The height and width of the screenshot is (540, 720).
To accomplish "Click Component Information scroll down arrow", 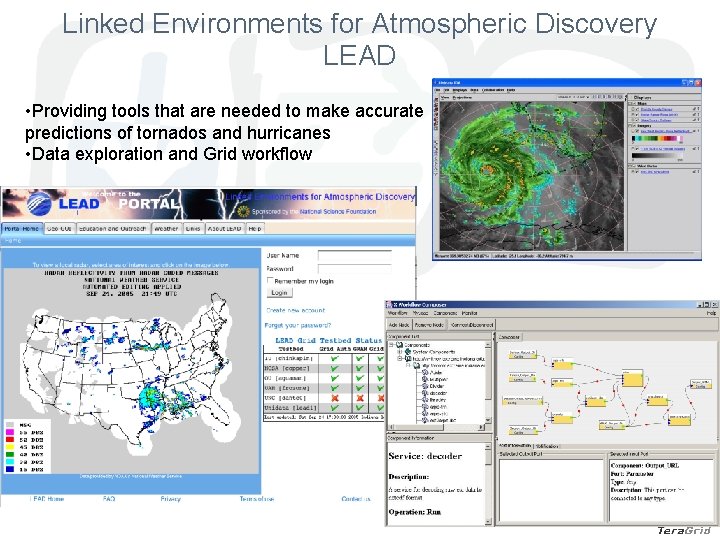I will pos(488,522).
